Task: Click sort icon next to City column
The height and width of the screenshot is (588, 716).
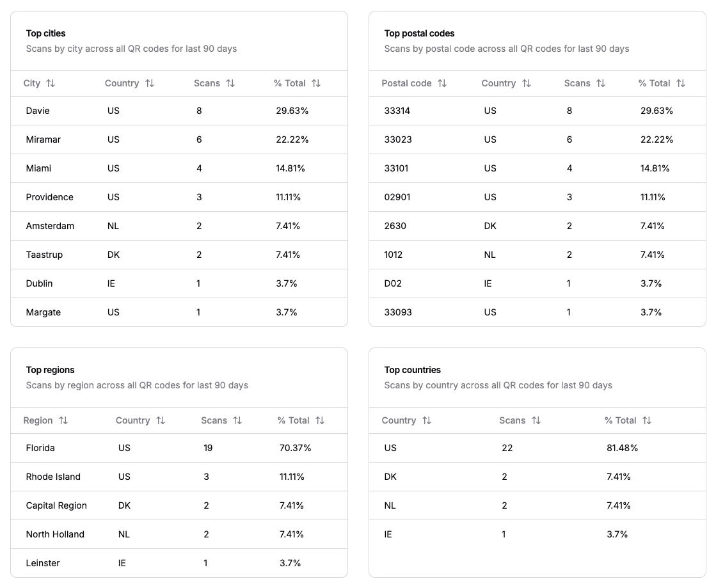Action: coord(51,83)
